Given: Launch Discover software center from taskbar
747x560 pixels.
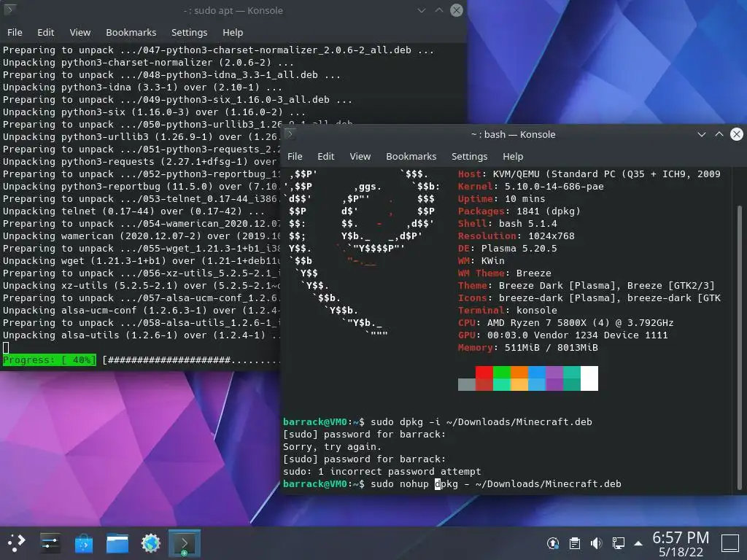Looking at the screenshot, I should pos(84,542).
